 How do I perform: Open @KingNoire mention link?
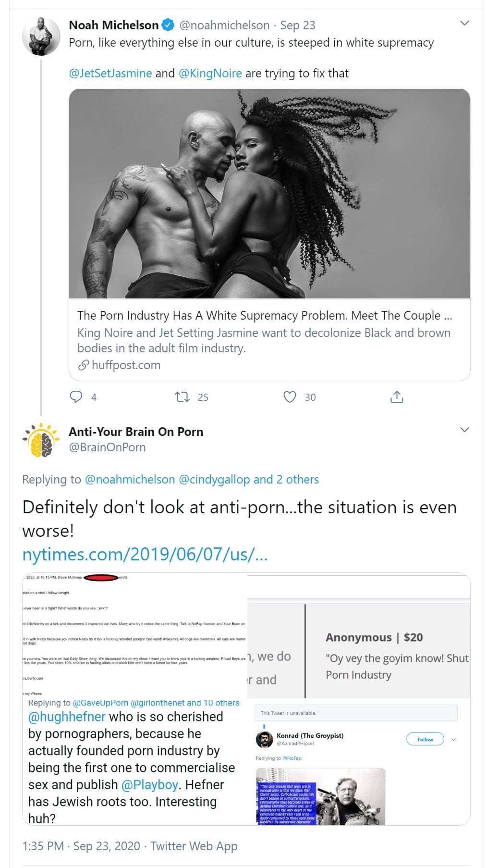coord(210,73)
